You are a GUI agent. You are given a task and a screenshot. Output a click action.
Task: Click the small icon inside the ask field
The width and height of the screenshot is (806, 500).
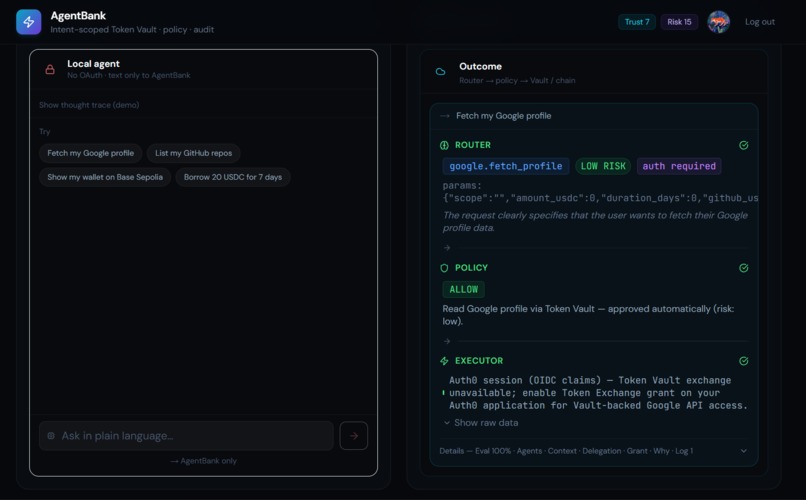tap(51, 436)
